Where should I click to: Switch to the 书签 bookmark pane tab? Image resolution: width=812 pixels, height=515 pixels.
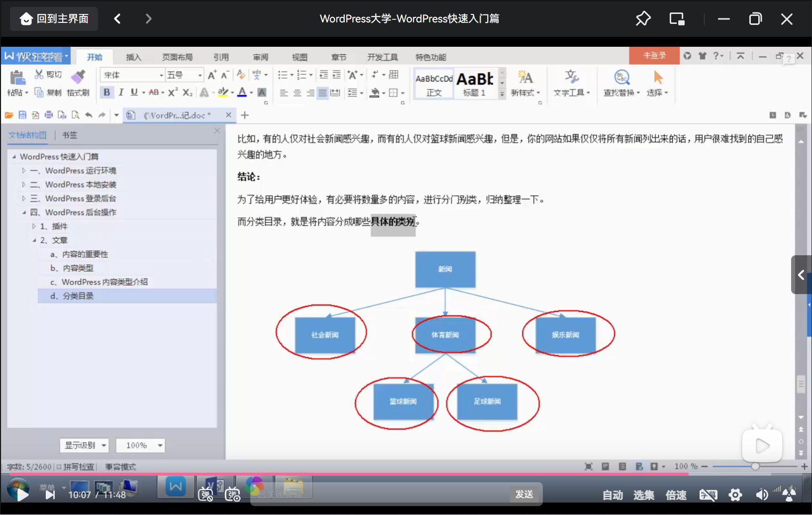[70, 135]
